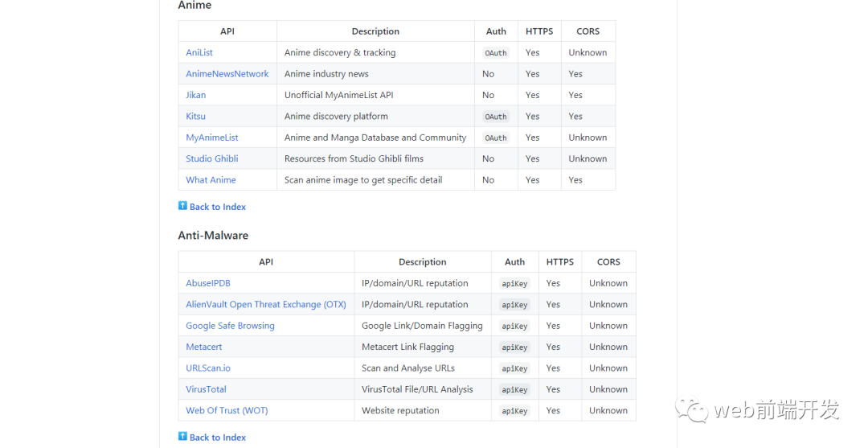Open the VirusTotal link
This screenshot has height=448, width=868.
[x=207, y=389]
